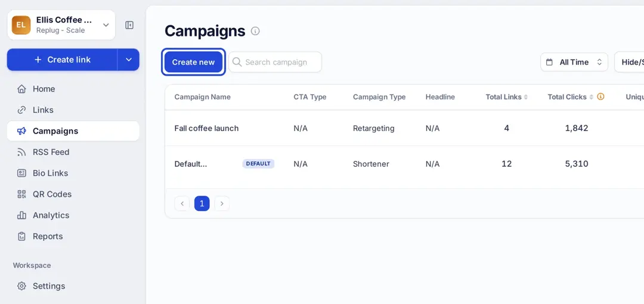Click the 5,310 total clicks value

pos(577,164)
